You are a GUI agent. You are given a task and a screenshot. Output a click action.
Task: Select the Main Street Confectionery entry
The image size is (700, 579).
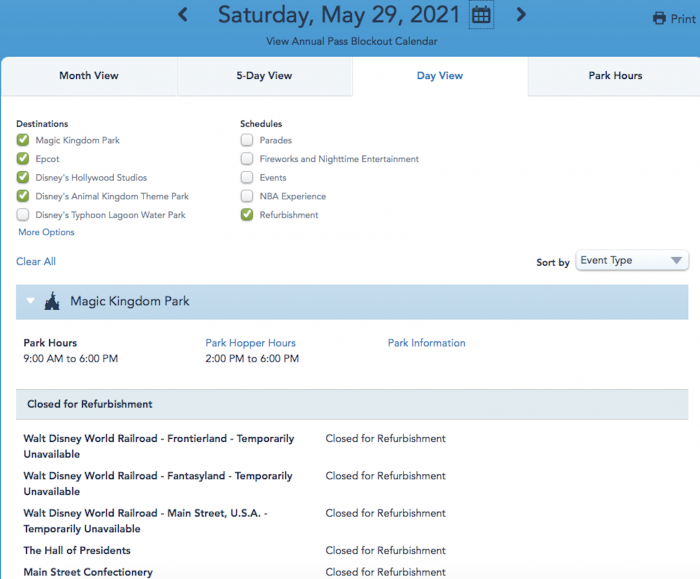tap(88, 572)
